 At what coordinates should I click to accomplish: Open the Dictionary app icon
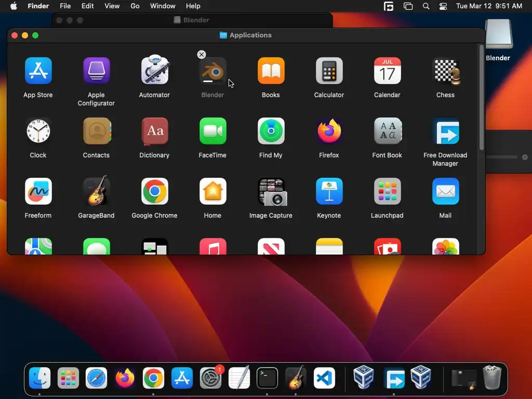pyautogui.click(x=155, y=131)
